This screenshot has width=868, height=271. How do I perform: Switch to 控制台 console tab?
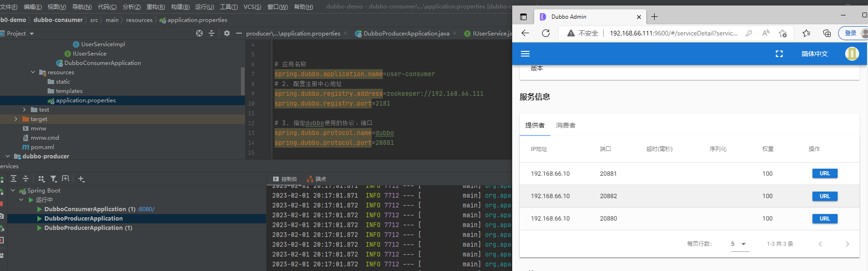(x=285, y=179)
